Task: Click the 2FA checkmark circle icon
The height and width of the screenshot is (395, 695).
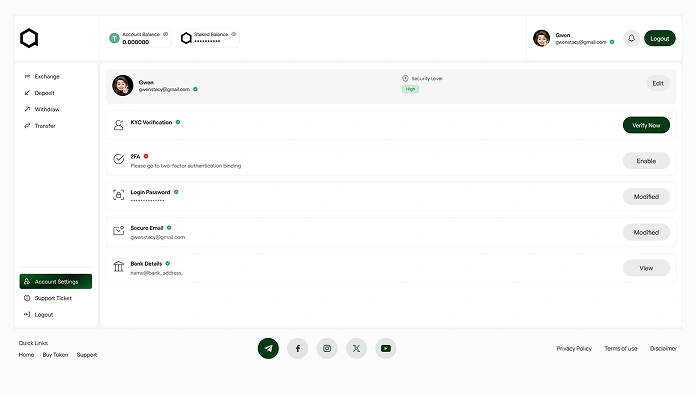Action: click(x=118, y=159)
